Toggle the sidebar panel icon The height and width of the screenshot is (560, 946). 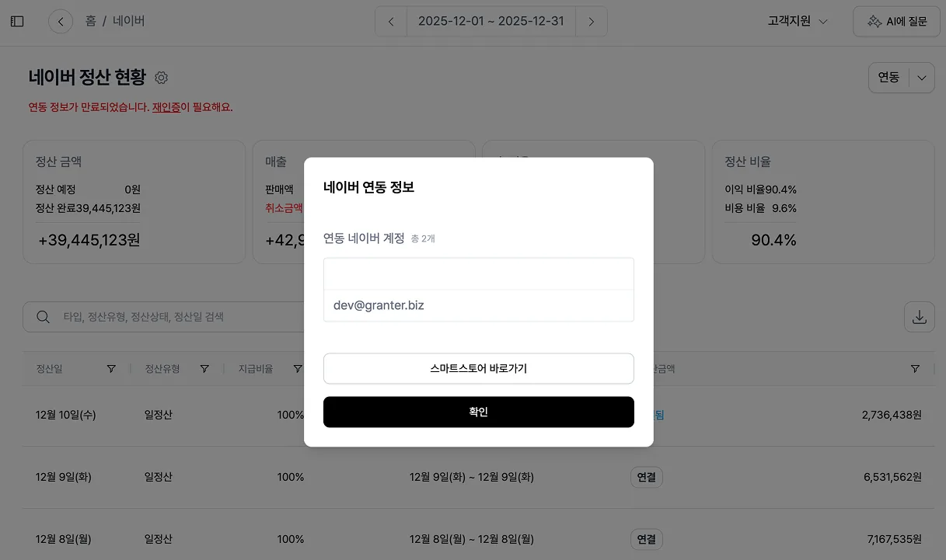pyautogui.click(x=17, y=22)
